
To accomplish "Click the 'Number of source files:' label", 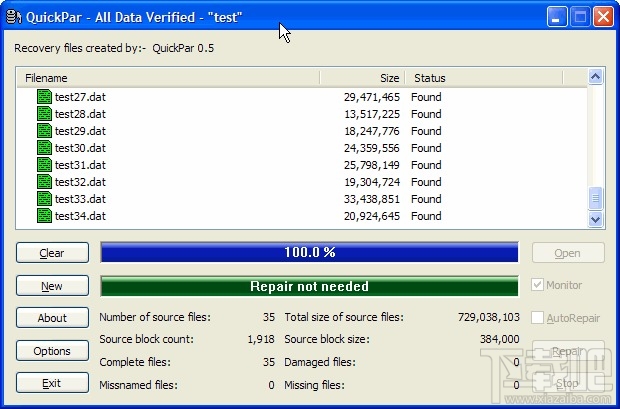I will pos(155,317).
